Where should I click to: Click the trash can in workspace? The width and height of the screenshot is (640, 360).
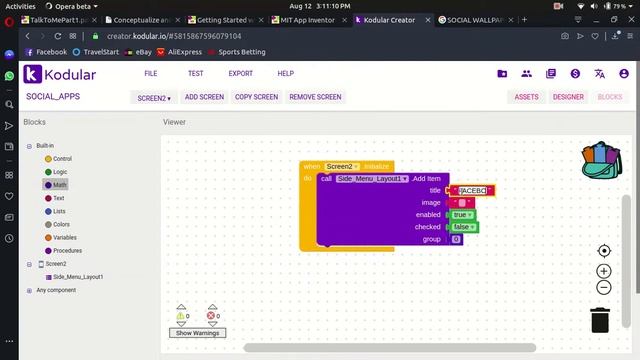pyautogui.click(x=600, y=320)
